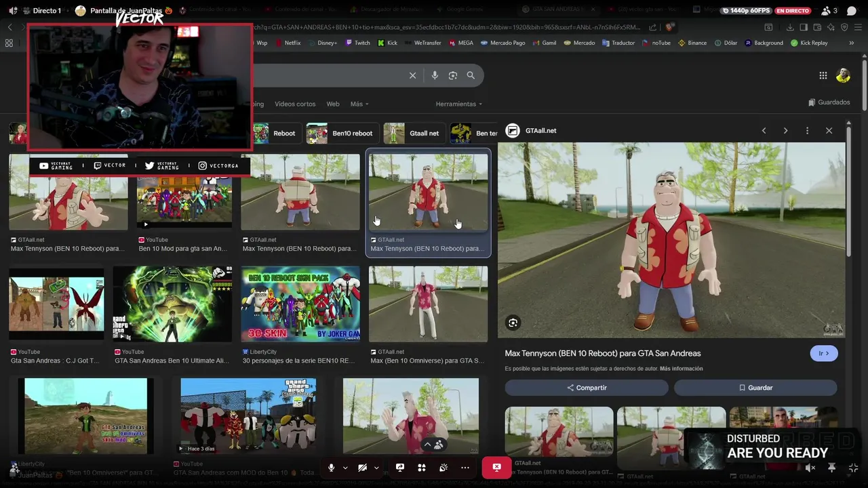Screen dimensions: 868x488
Task: Open the Netflix bookmark
Action: [288, 43]
